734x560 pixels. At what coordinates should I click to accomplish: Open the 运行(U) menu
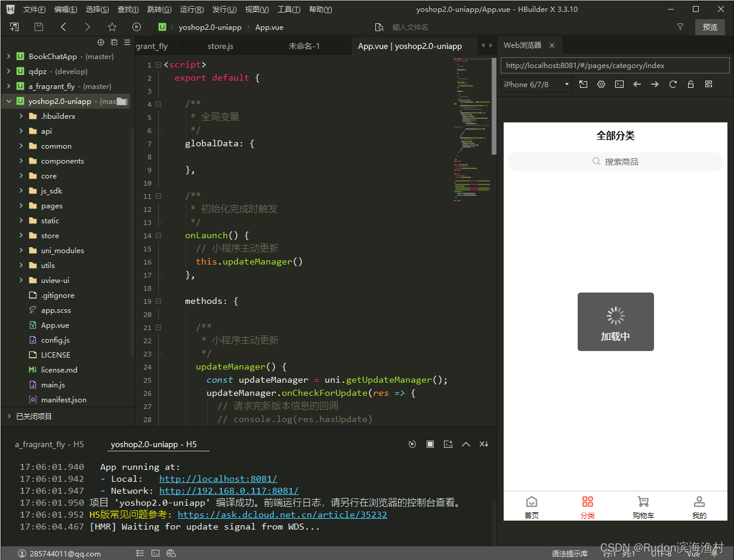(x=191, y=9)
